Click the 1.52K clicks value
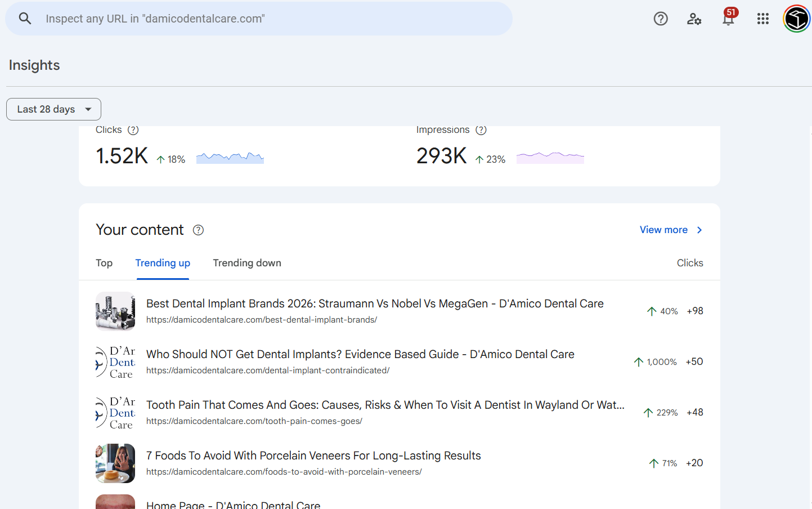Screen dimensions: 812x509 (122, 156)
